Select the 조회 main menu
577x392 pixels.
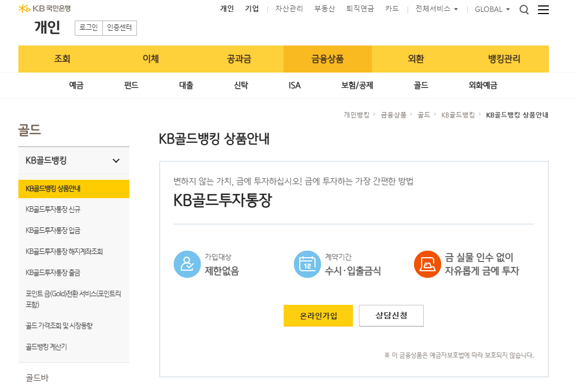(62, 59)
